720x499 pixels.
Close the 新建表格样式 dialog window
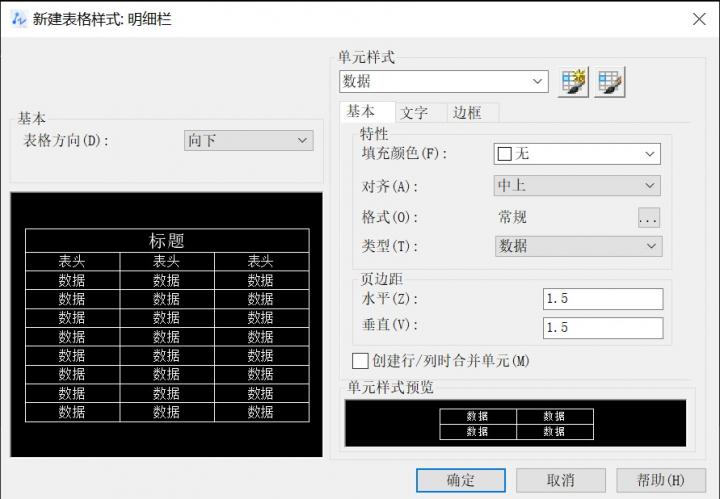(x=699, y=19)
